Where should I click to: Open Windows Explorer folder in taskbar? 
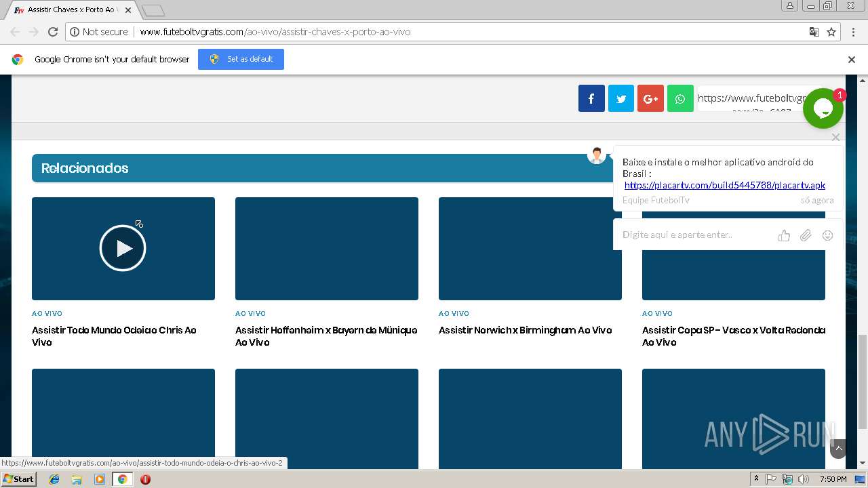(77, 479)
